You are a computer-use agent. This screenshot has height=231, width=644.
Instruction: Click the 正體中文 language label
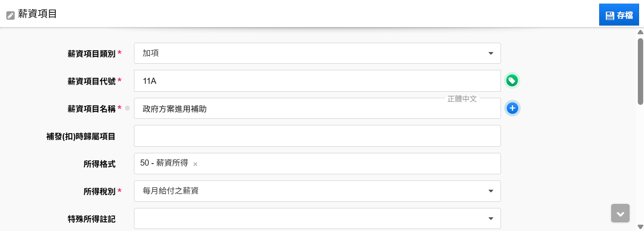[462, 99]
